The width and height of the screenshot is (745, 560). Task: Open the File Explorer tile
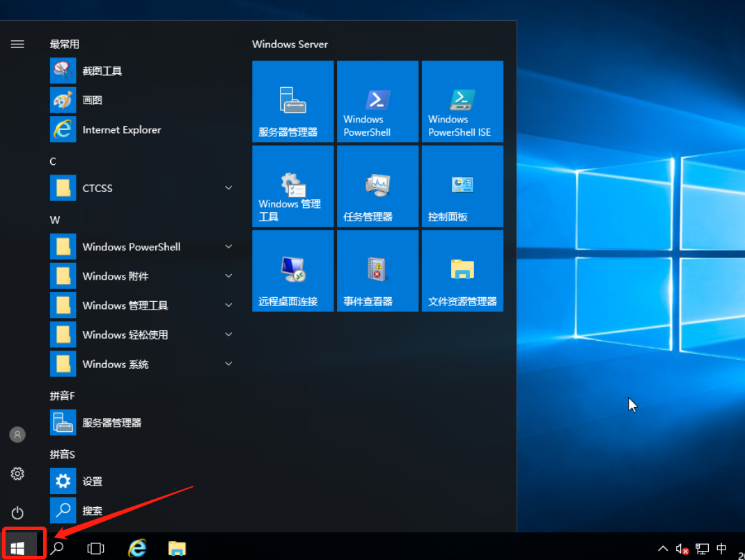tap(462, 271)
